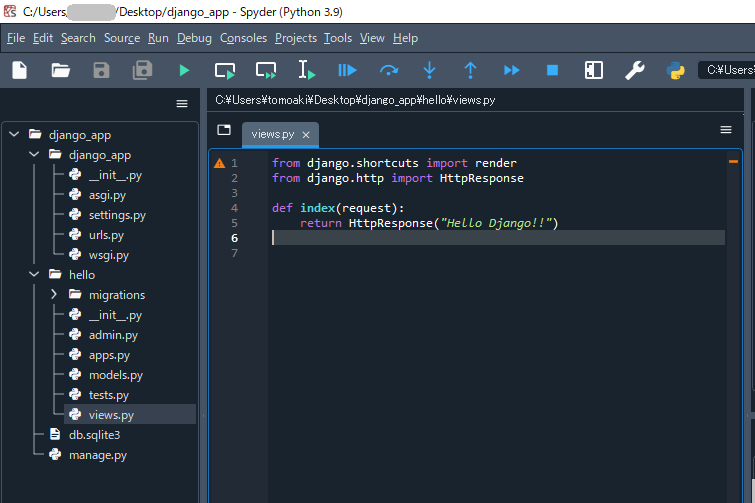Open the Search menu

click(x=78, y=38)
